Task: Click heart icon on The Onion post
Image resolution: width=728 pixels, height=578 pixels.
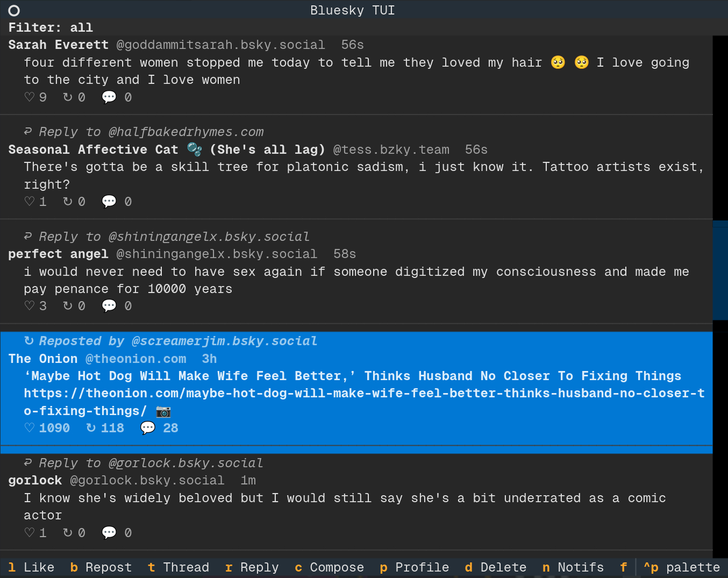Action: 30,428
